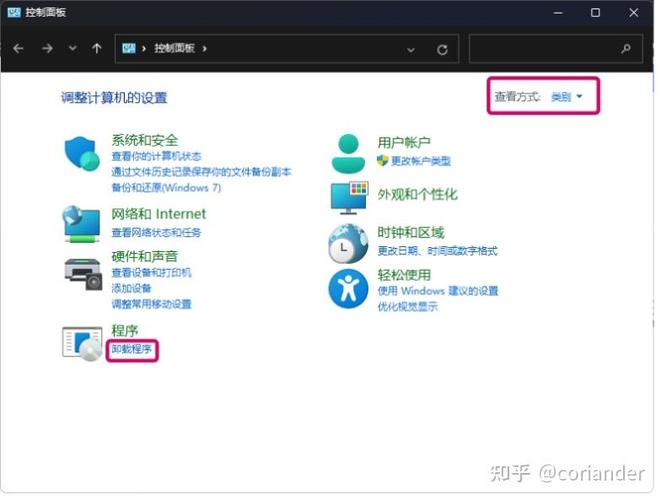Expand the address bar history dropdown

pyautogui.click(x=411, y=50)
